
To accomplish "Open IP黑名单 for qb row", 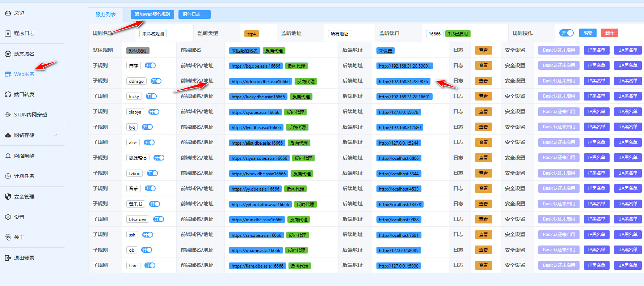I will click(597, 250).
